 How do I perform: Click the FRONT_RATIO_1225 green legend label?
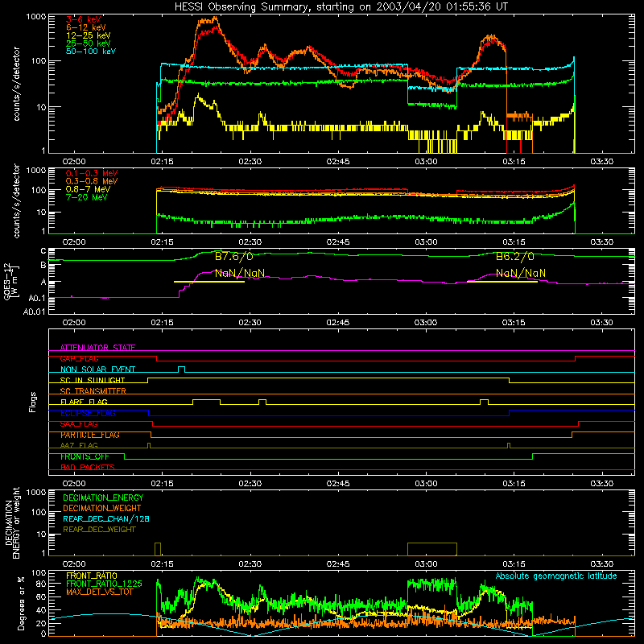point(104,584)
